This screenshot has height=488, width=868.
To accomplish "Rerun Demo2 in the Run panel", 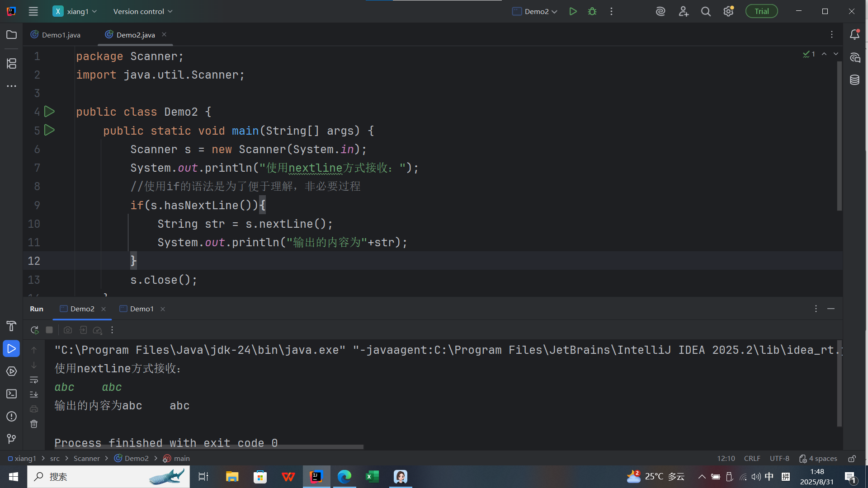I will tap(34, 330).
